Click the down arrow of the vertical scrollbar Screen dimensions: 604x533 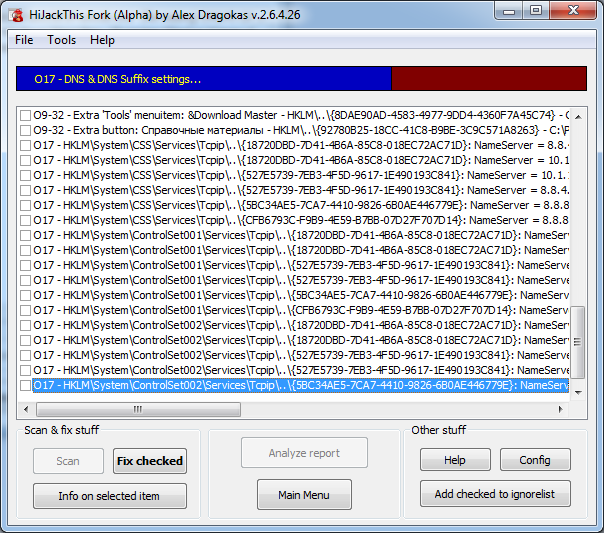click(577, 393)
